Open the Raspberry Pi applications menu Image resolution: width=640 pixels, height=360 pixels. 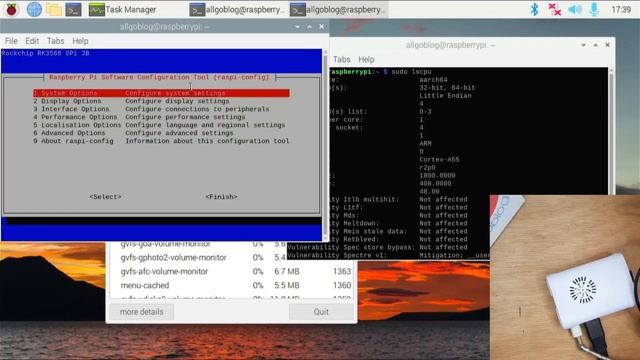tap(11, 9)
